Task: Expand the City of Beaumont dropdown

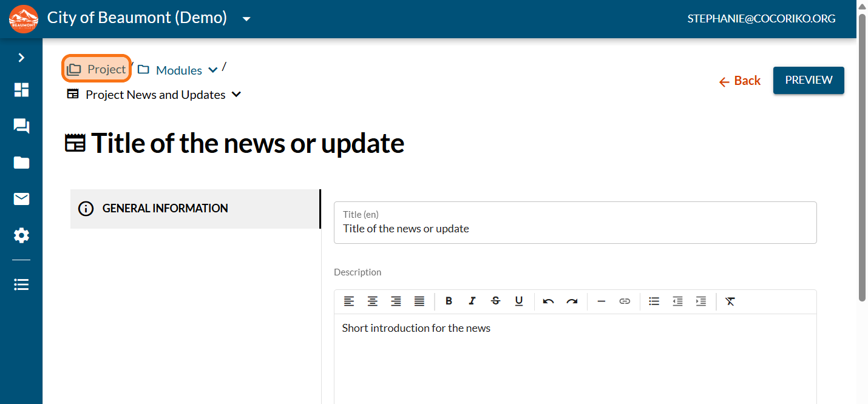Action: tap(246, 19)
